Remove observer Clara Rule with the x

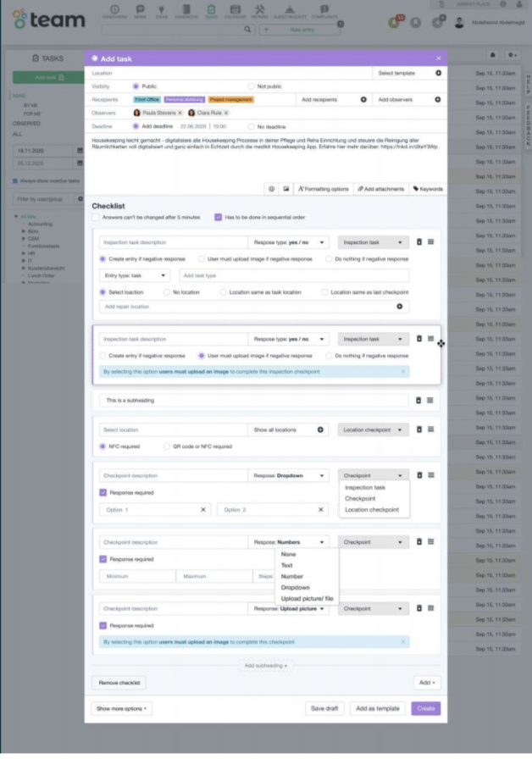point(226,113)
